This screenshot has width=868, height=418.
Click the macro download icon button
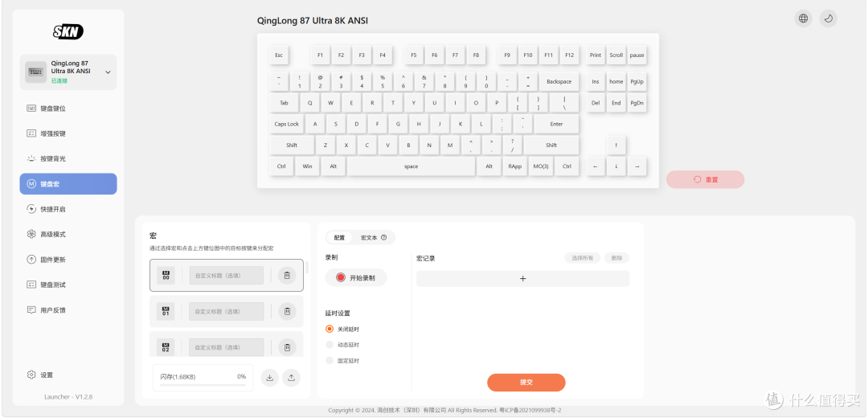(269, 378)
